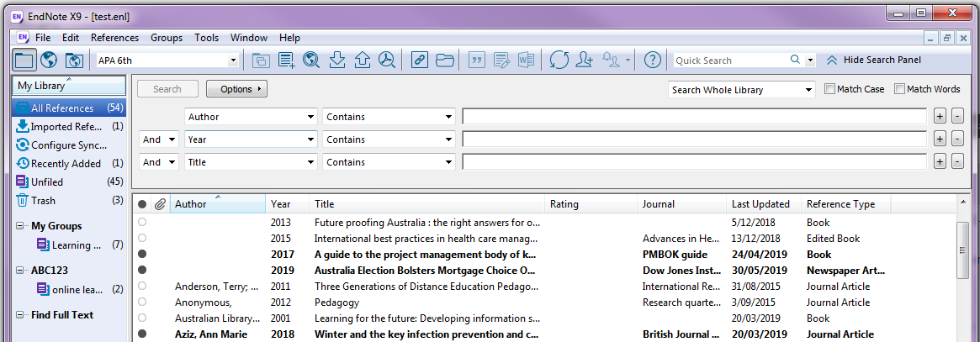Toggle read status dot for Aziz, Ann Marie
The width and height of the screenshot is (980, 342).
pos(142,334)
